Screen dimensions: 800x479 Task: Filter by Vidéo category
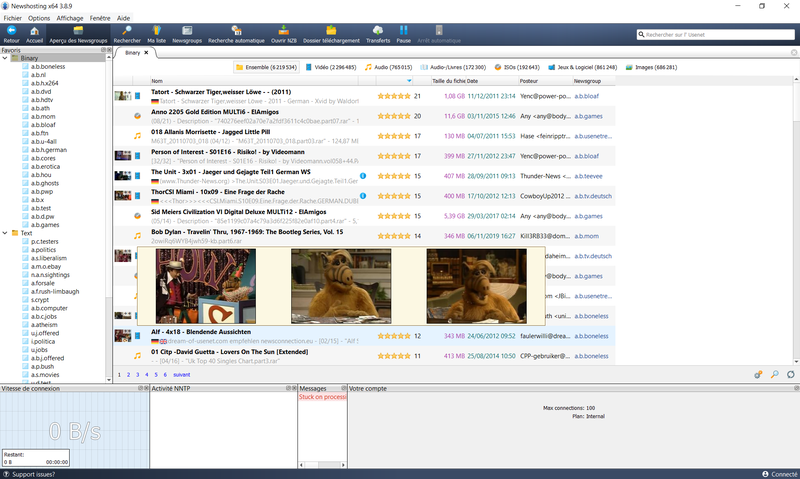[331, 67]
